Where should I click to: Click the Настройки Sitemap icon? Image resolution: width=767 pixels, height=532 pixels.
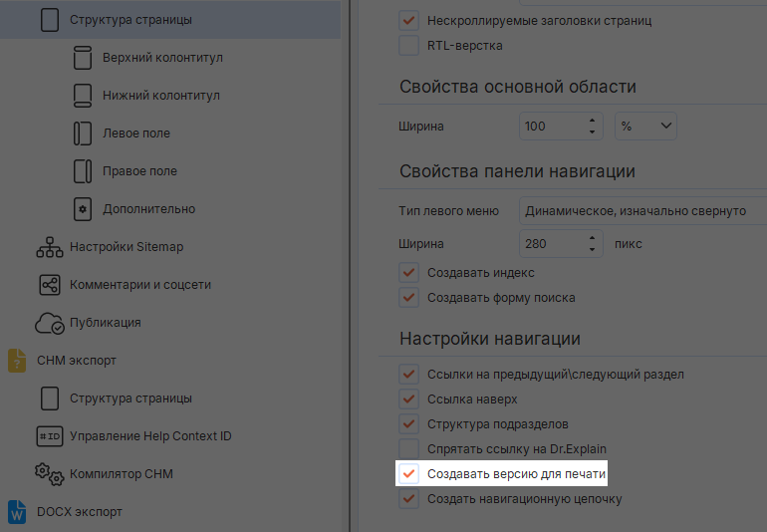tap(50, 247)
